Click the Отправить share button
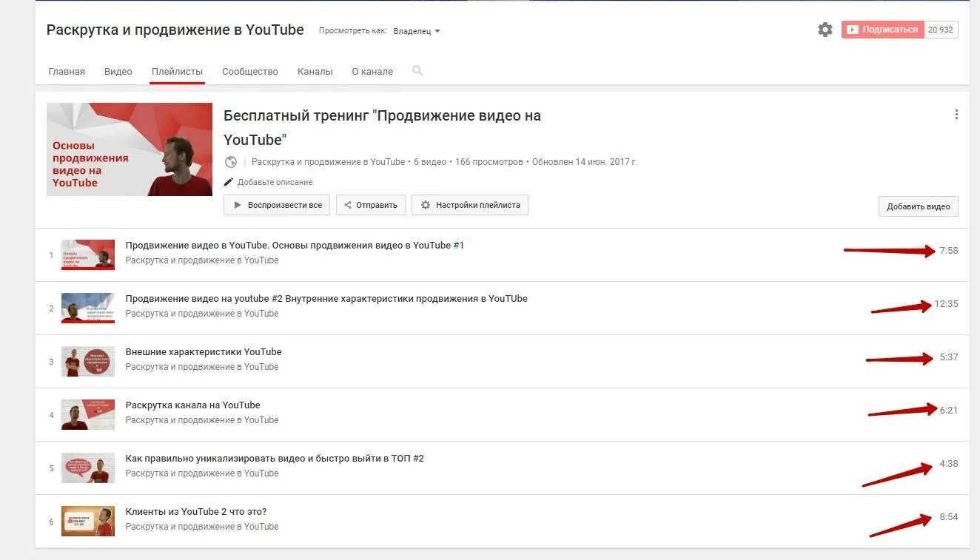The image size is (980, 560). coord(371,205)
